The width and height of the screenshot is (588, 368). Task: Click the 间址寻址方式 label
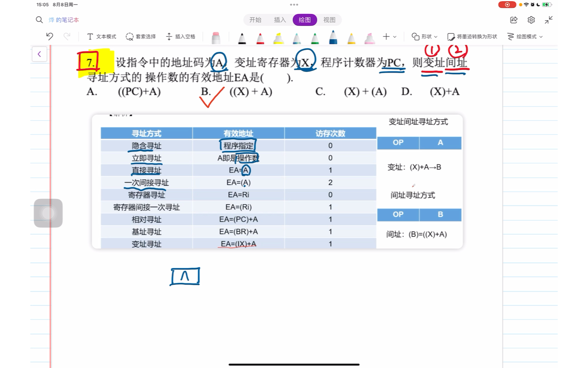pos(413,195)
